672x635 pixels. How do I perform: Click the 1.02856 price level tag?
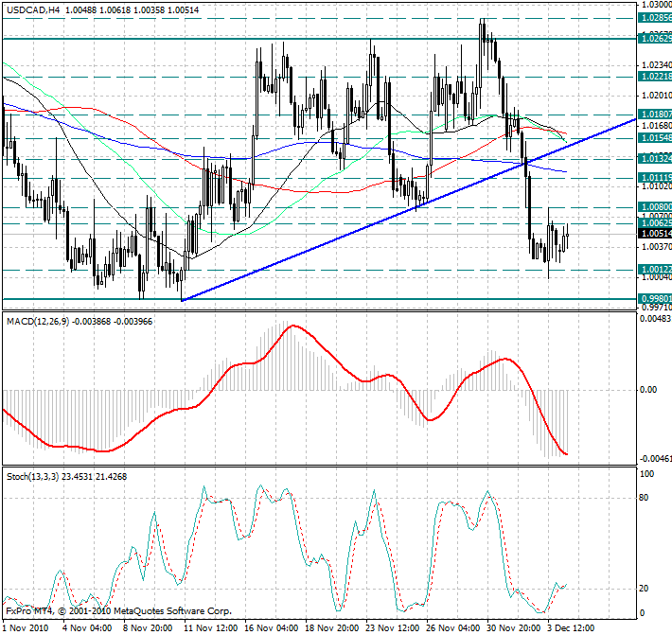point(654,18)
